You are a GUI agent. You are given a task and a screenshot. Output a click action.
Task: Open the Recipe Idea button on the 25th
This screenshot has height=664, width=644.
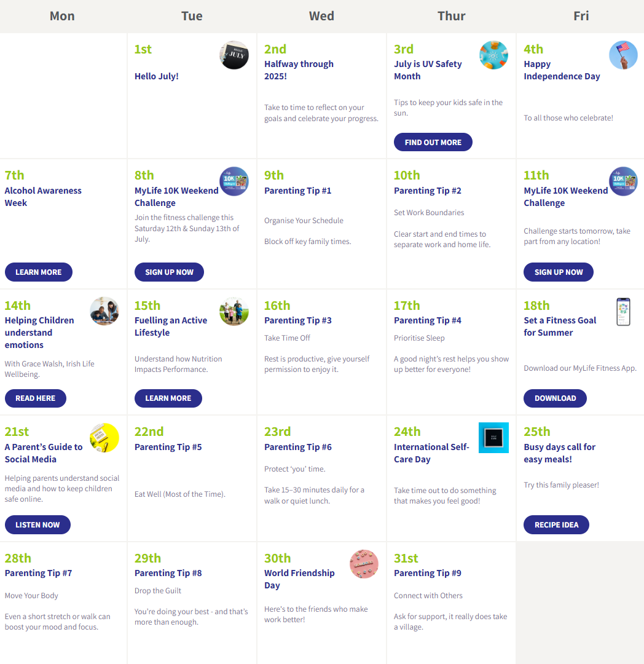coord(556,524)
